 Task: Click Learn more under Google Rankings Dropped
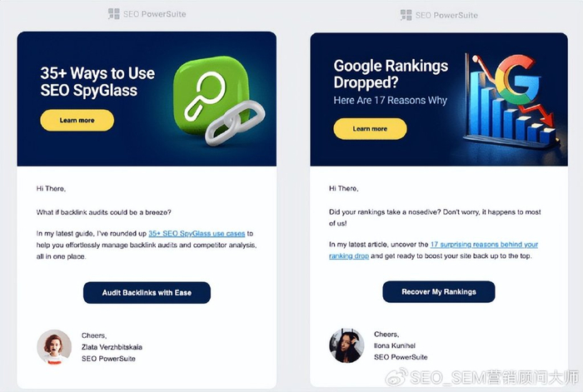click(x=370, y=129)
